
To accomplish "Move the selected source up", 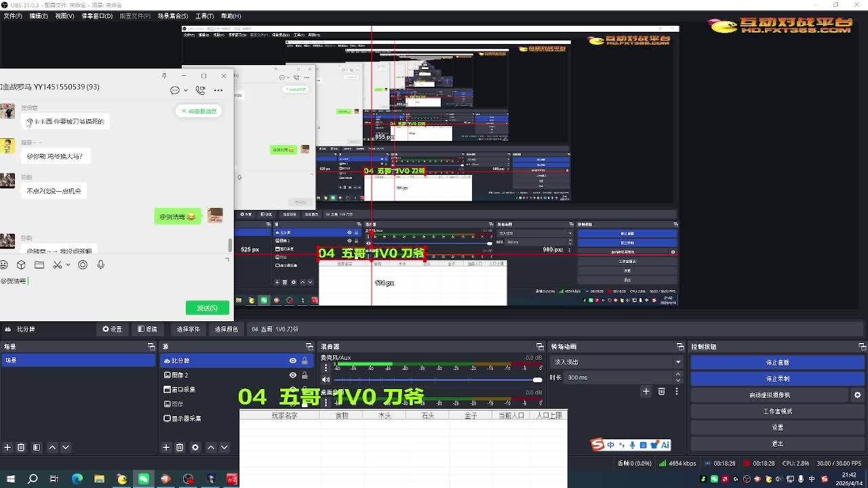I will click(211, 447).
